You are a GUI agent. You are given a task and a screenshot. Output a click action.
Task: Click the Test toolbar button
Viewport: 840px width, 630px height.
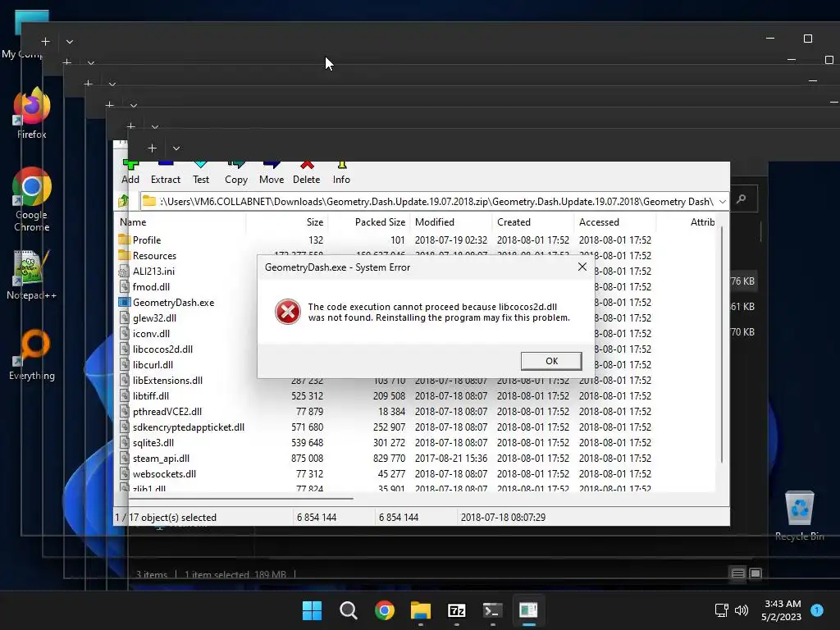click(201, 173)
